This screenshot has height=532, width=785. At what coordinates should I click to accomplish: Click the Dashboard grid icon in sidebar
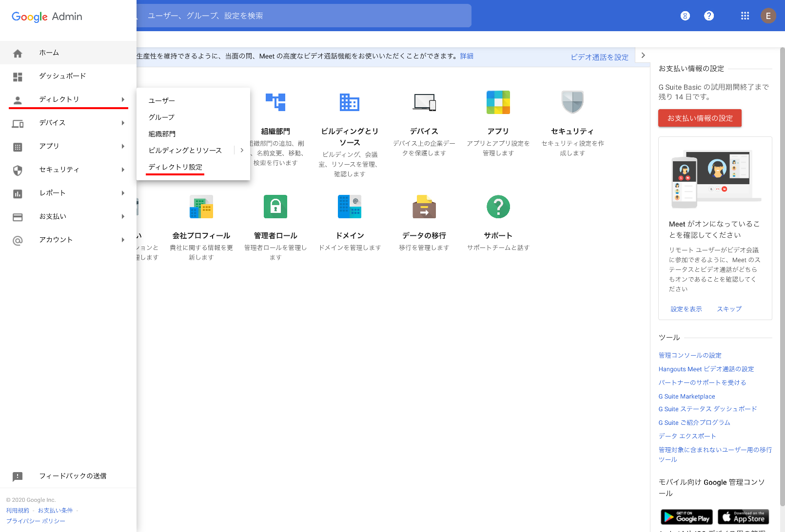[18, 76]
